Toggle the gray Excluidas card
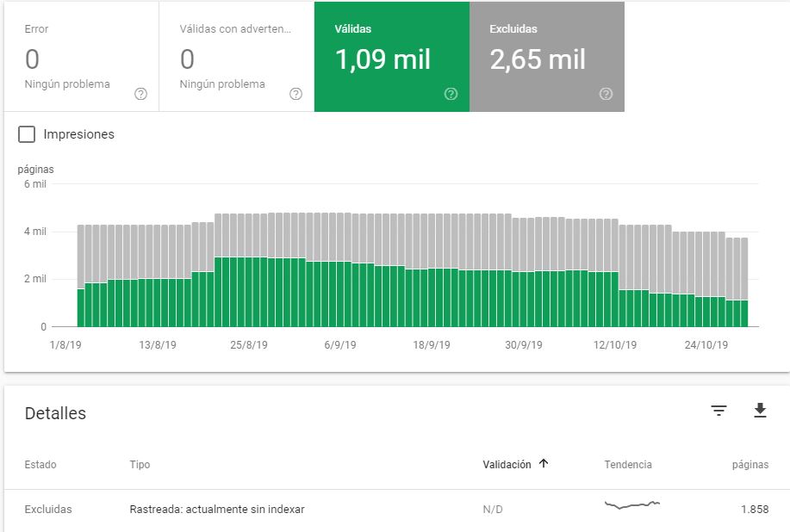 coord(547,56)
